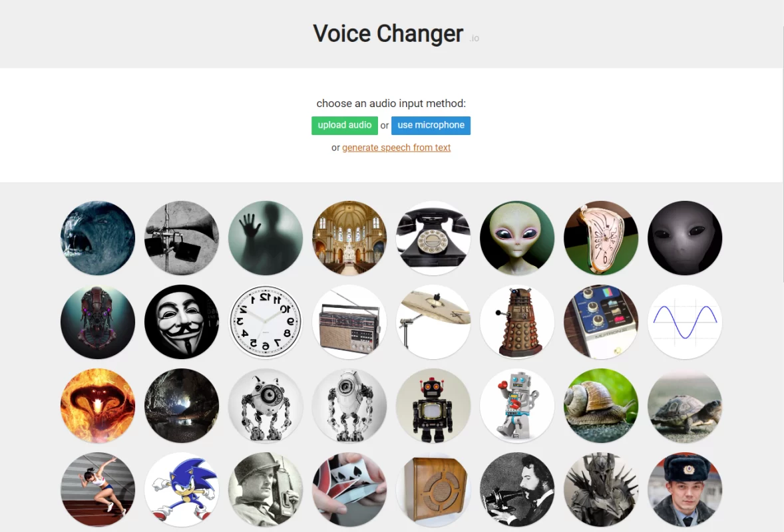The height and width of the screenshot is (532, 784).
Task: Click the blue use microphone button
Action: 431,126
